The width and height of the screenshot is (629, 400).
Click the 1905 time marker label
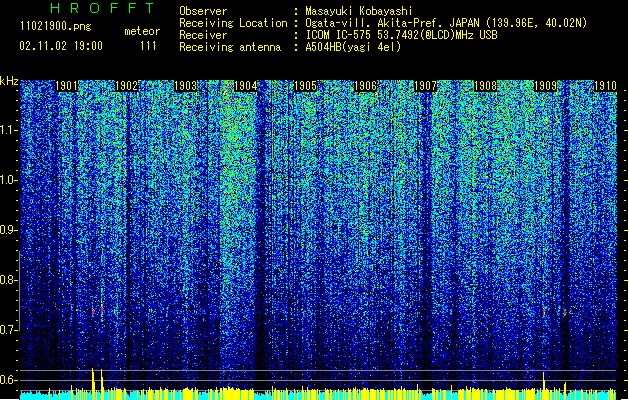306,86
